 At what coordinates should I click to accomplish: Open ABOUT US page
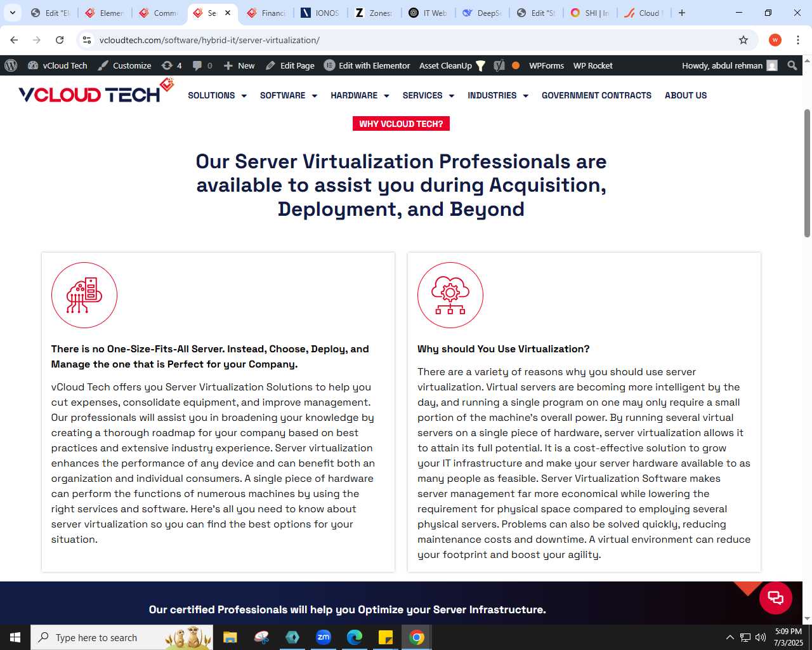pos(686,95)
